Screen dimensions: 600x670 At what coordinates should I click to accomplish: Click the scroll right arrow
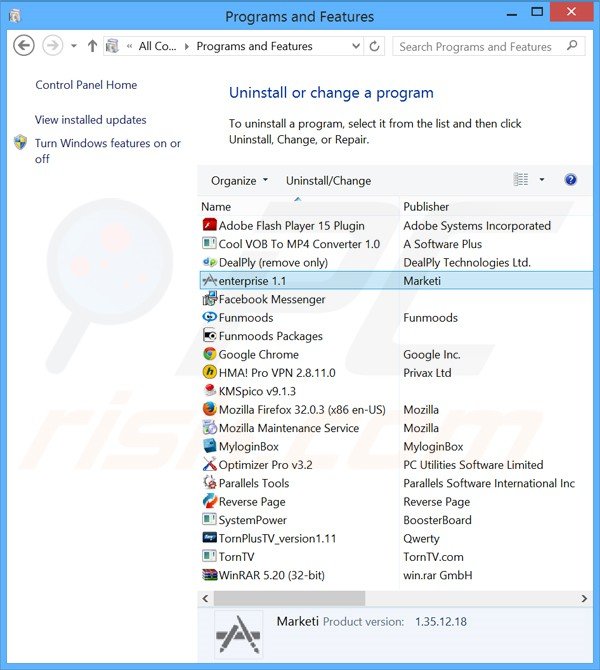pos(584,598)
